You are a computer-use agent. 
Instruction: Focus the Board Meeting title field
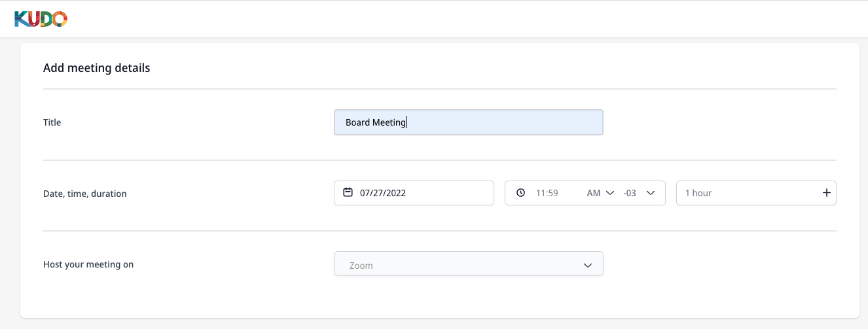tap(469, 122)
